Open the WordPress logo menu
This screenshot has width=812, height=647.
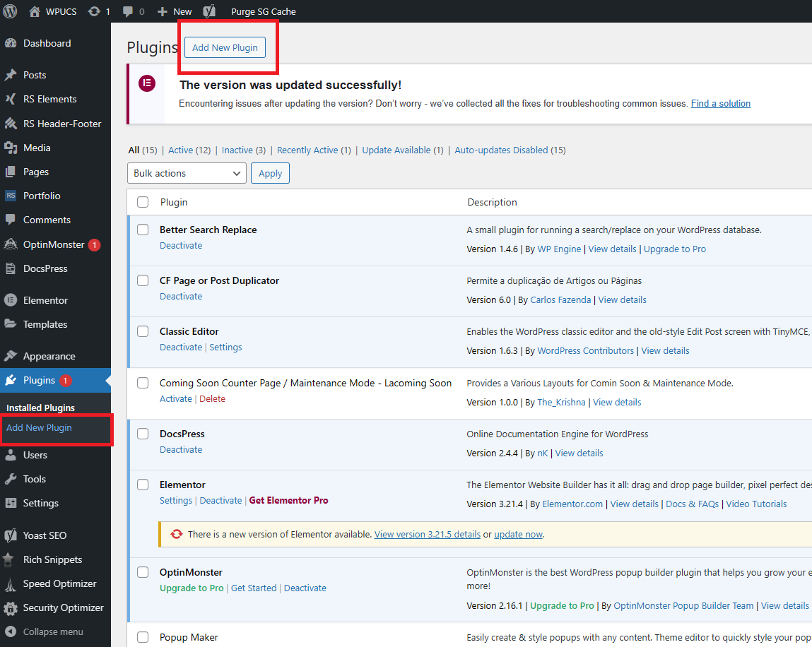[11, 11]
